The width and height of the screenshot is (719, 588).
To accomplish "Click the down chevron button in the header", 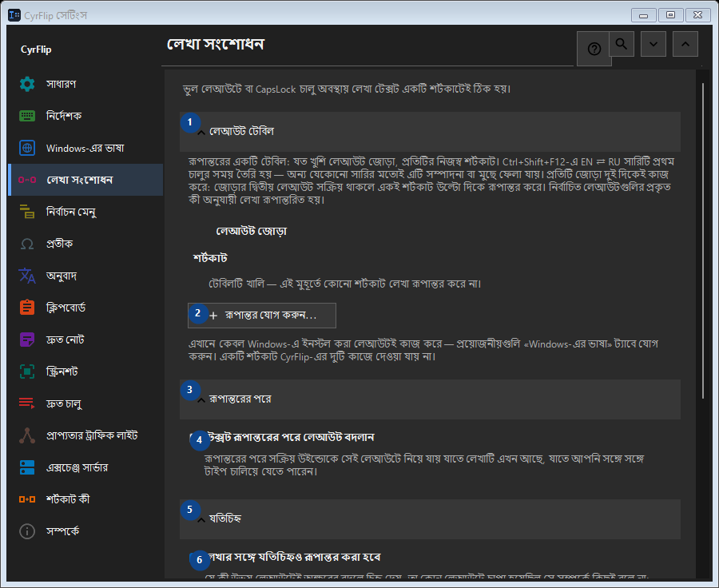I will (653, 44).
